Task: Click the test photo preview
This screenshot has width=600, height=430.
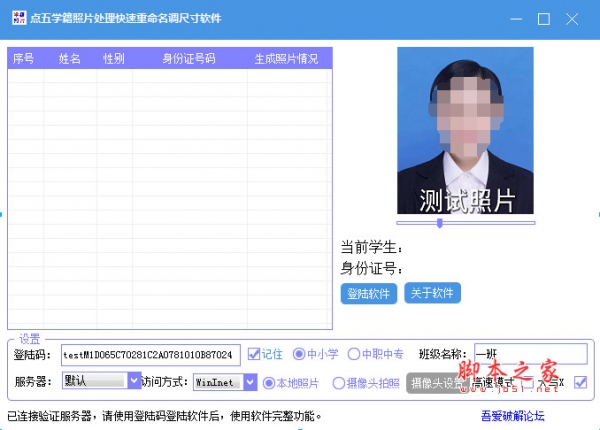Action: tap(465, 130)
